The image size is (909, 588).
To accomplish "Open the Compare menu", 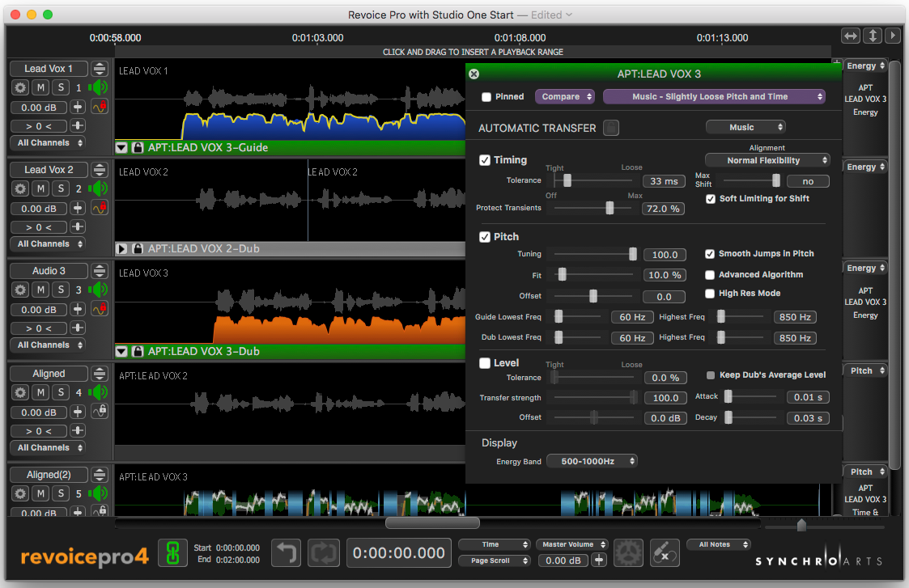I will (x=565, y=97).
